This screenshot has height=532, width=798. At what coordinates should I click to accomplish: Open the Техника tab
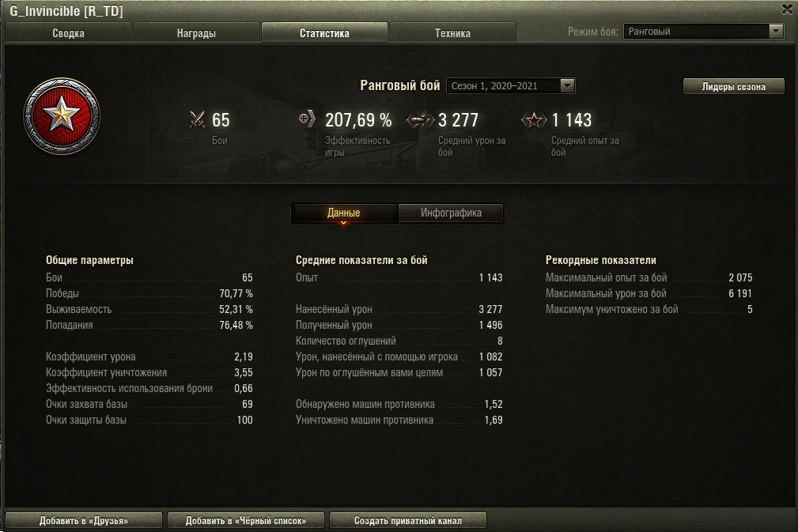tap(452, 33)
